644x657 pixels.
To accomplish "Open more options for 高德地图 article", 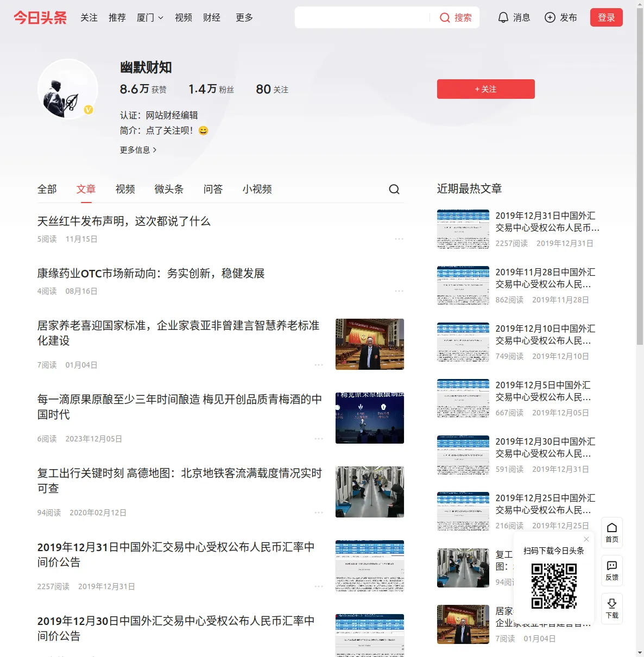I will (x=319, y=513).
